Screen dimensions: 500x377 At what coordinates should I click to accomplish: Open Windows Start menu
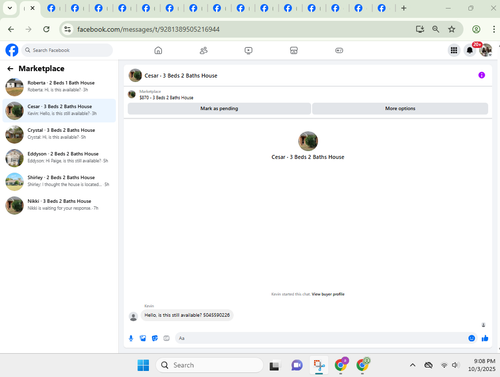143,365
